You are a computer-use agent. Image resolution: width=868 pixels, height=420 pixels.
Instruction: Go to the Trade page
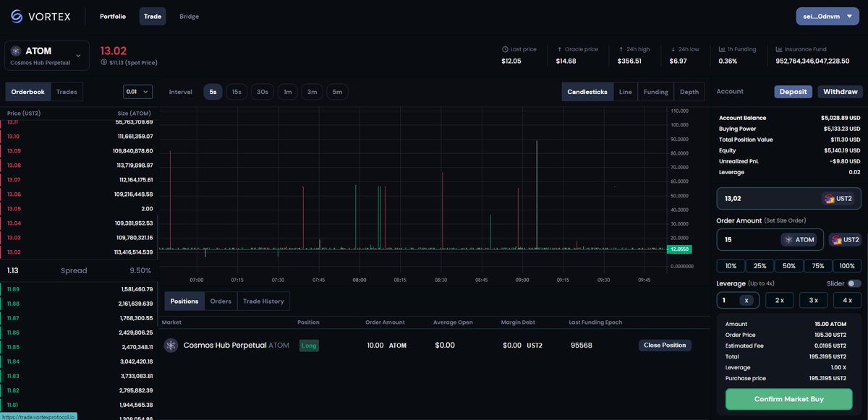tap(153, 16)
